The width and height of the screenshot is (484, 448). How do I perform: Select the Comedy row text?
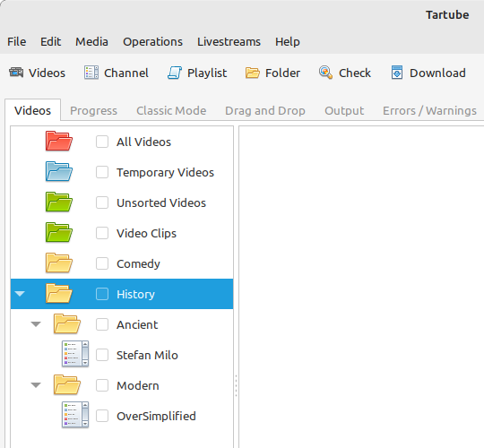pos(138,263)
